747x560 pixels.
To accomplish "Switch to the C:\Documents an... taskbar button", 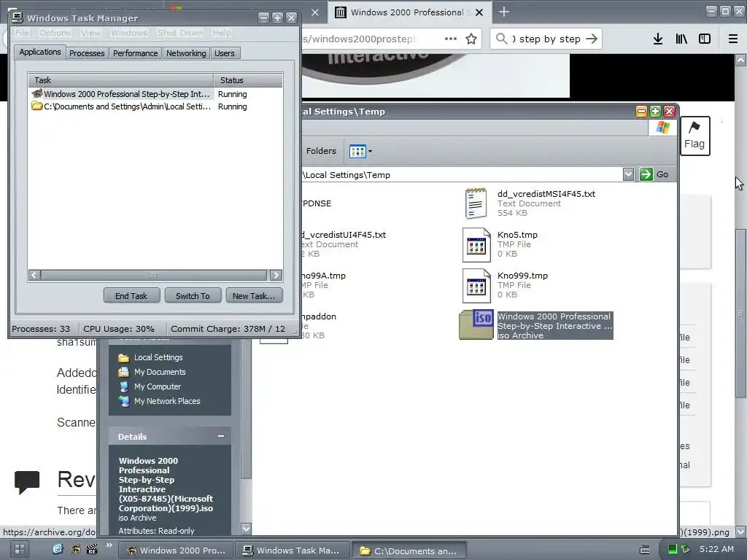I will [x=410, y=551].
